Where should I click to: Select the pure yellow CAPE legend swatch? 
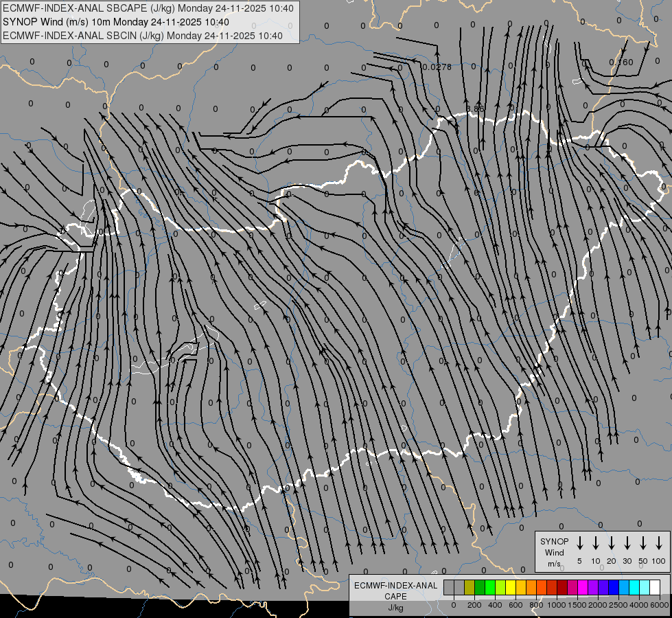[x=511, y=587]
